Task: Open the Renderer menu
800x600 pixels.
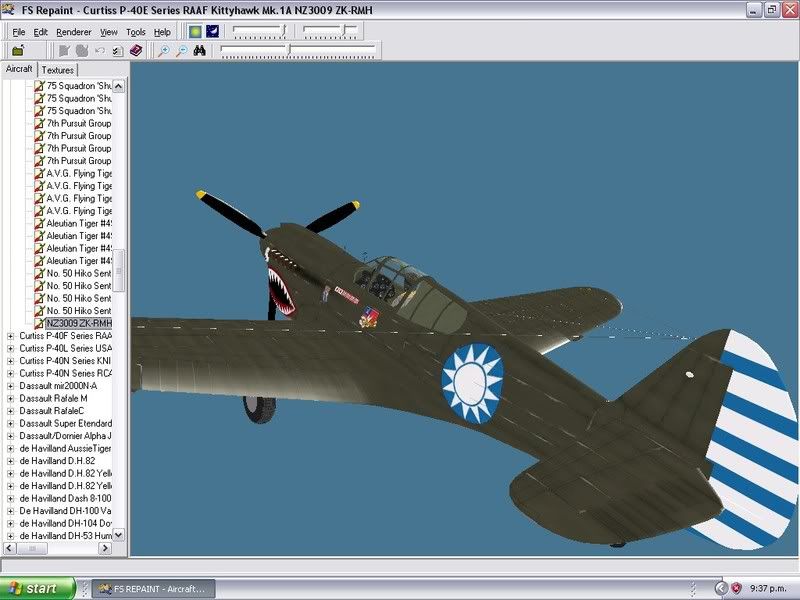Action: [x=74, y=32]
